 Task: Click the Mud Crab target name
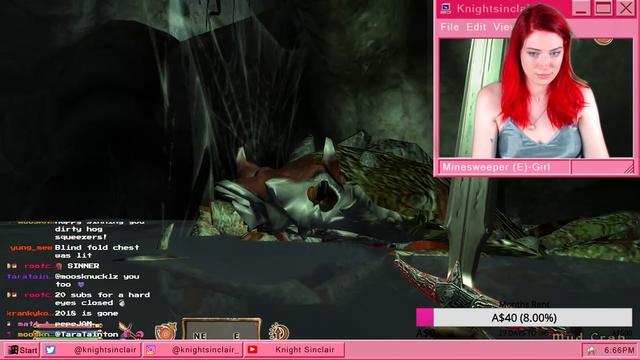(589, 336)
